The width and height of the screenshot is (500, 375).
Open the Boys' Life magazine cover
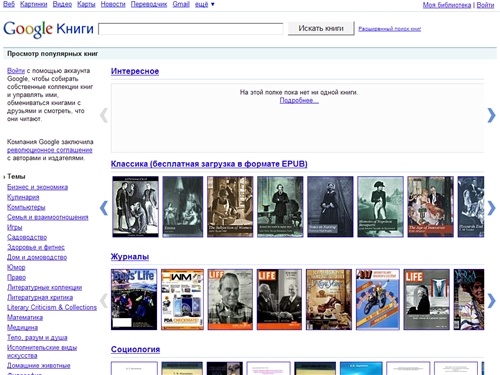[134, 299]
